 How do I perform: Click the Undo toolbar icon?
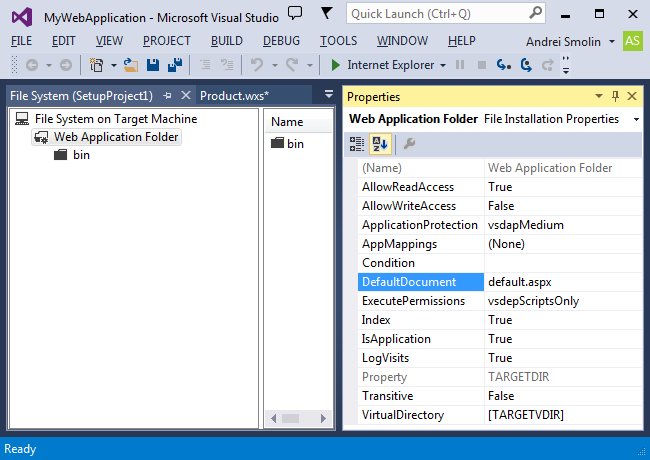[x=257, y=65]
